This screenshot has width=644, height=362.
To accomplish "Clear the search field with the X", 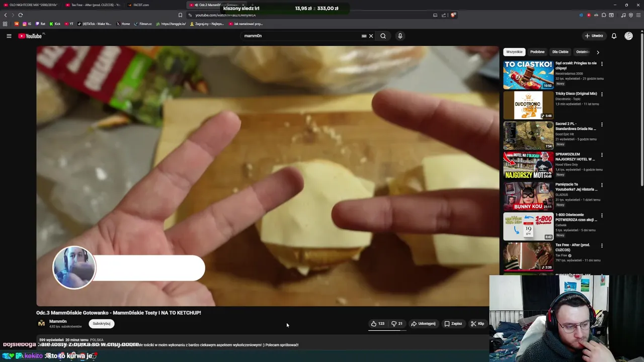I will tap(371, 36).
